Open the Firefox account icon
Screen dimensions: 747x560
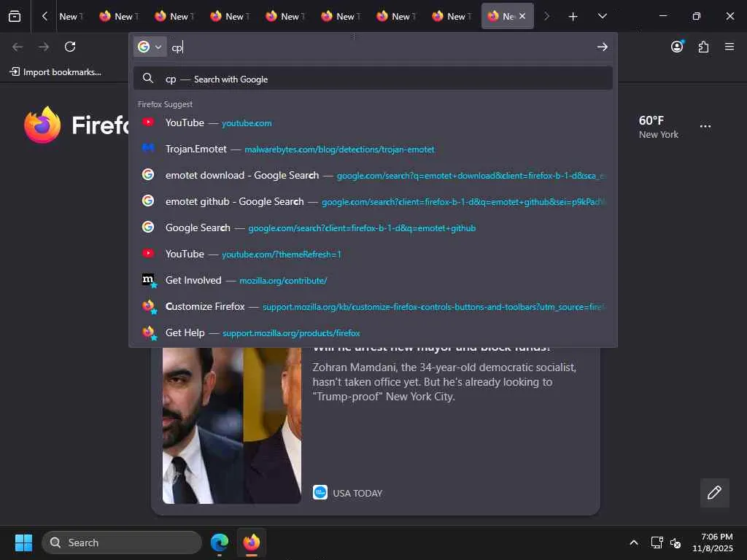point(677,47)
